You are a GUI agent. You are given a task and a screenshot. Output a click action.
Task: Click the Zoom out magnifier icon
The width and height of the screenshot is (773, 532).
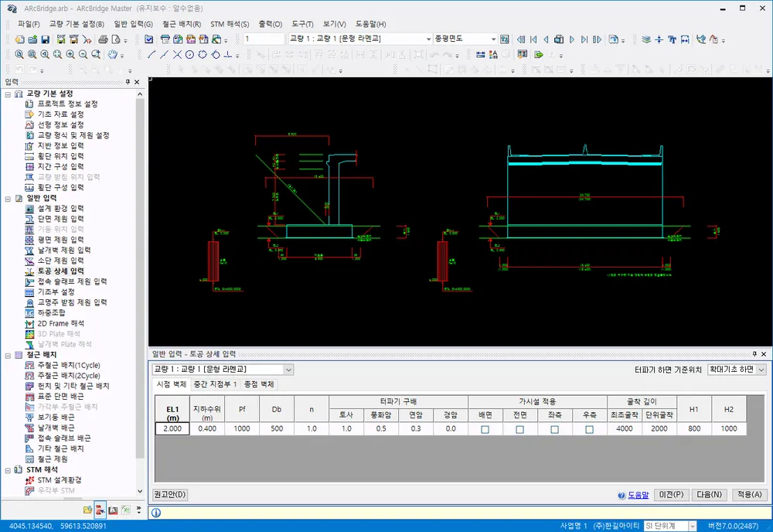(x=83, y=55)
